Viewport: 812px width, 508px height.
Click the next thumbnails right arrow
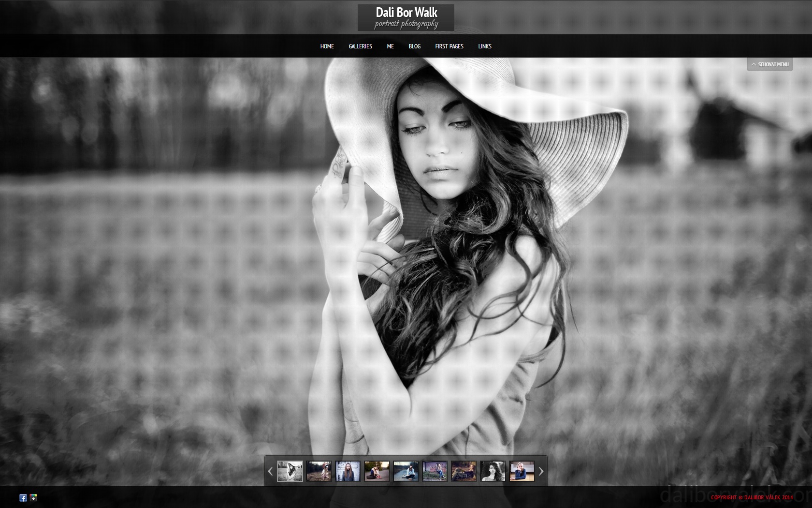click(541, 471)
